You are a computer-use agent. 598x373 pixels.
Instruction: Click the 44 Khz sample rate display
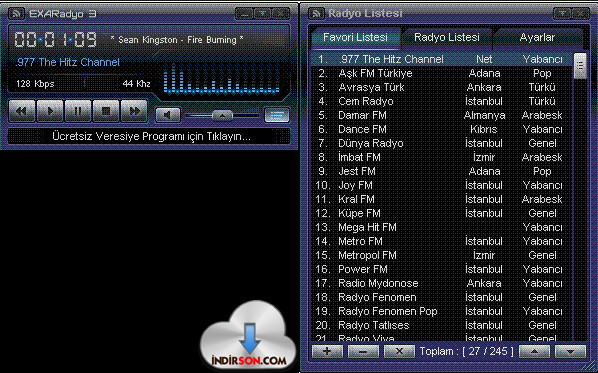pos(137,84)
